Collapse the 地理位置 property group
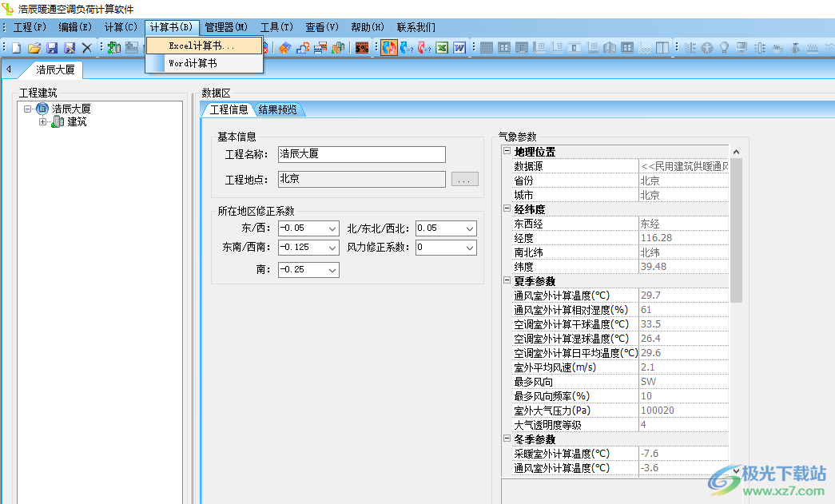The height and width of the screenshot is (504, 835). [507, 151]
